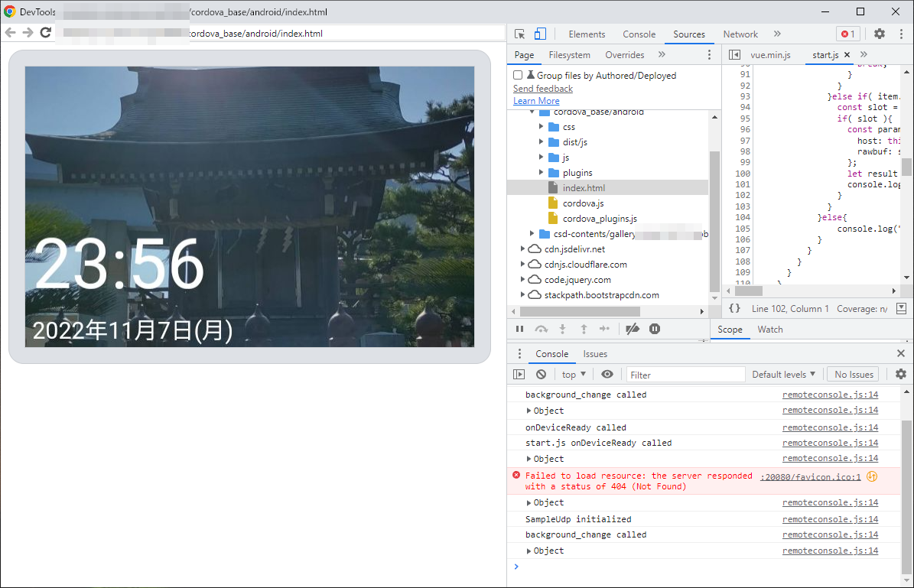Open the top JavaScript context dropdown
This screenshot has width=914, height=588.
pos(574,374)
